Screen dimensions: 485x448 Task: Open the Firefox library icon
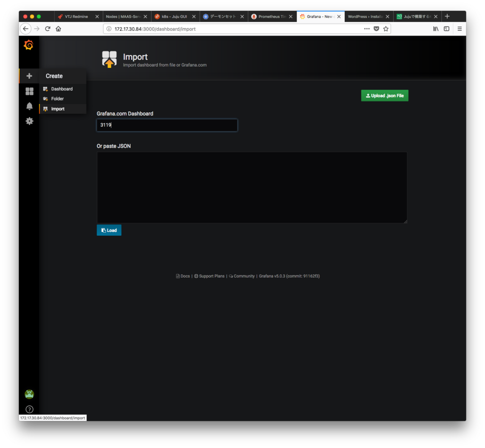436,29
